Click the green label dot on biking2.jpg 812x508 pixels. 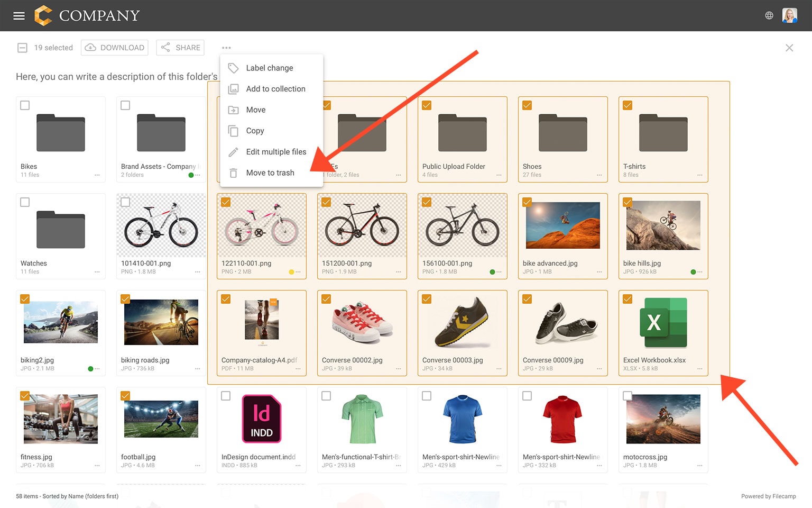[x=90, y=369]
